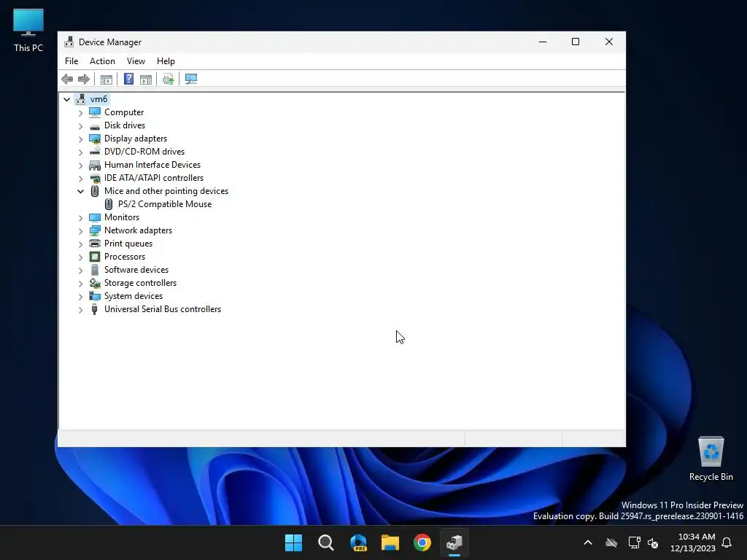Click the Software devices icon
Viewport: 747px width, 560px height.
pyautogui.click(x=95, y=270)
